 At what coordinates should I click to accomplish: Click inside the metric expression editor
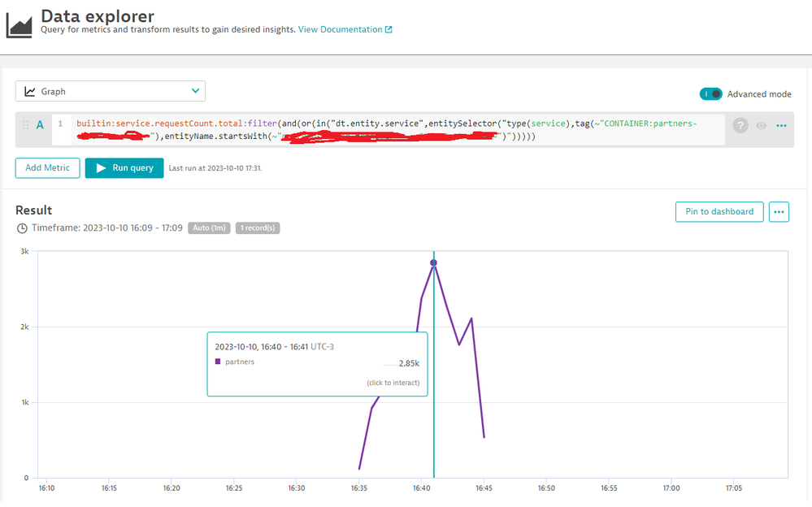click(x=390, y=129)
